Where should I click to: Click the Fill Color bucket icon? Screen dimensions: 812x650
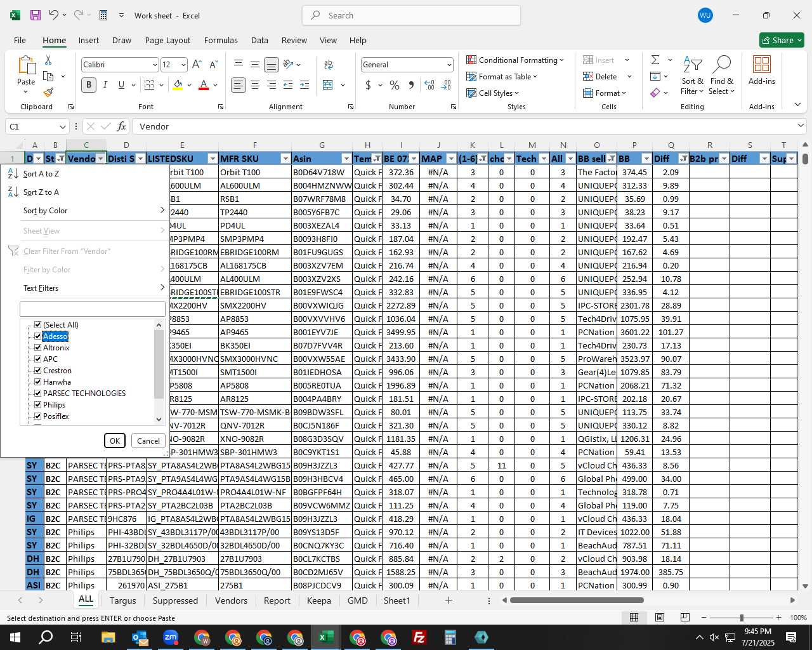(178, 85)
